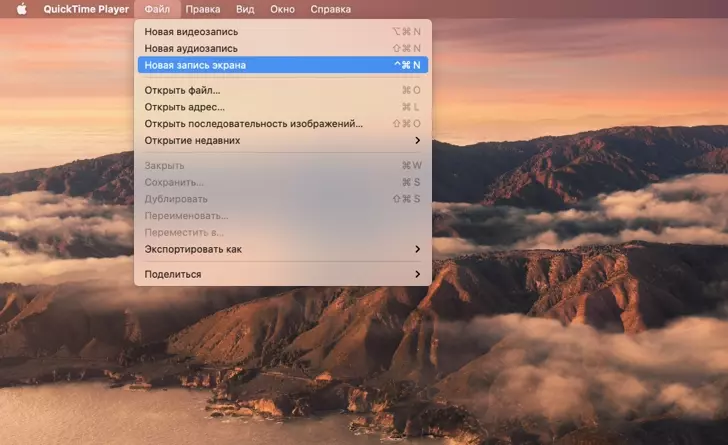
Task: Open the Справка menu
Action: click(331, 9)
